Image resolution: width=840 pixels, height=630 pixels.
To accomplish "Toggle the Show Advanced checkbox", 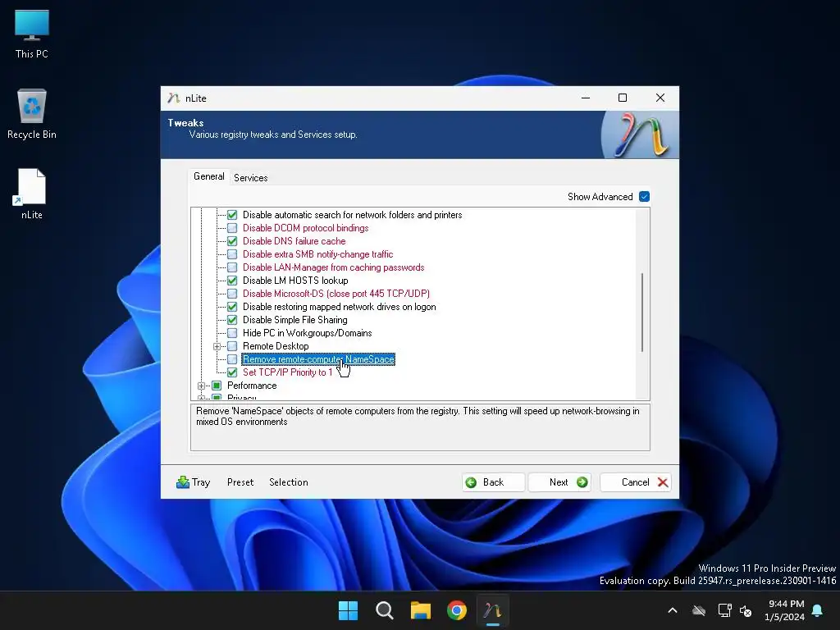I will point(645,197).
